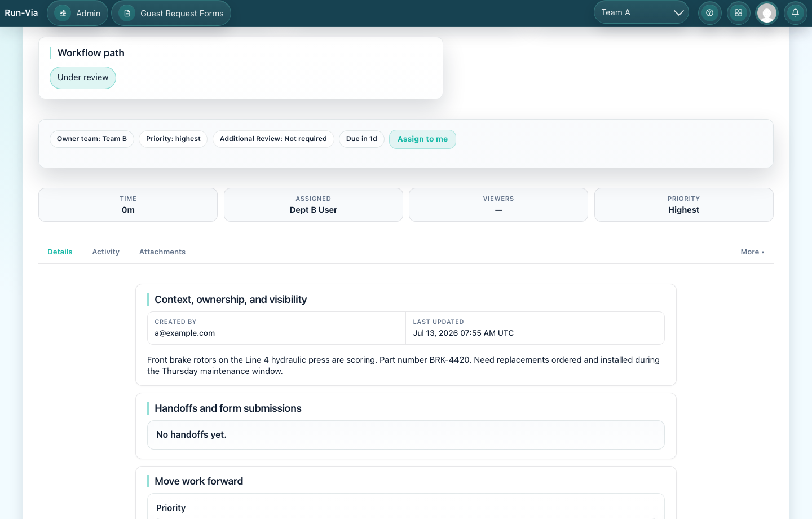Click the Move work forward heading
This screenshot has width=812, height=519.
(198, 481)
